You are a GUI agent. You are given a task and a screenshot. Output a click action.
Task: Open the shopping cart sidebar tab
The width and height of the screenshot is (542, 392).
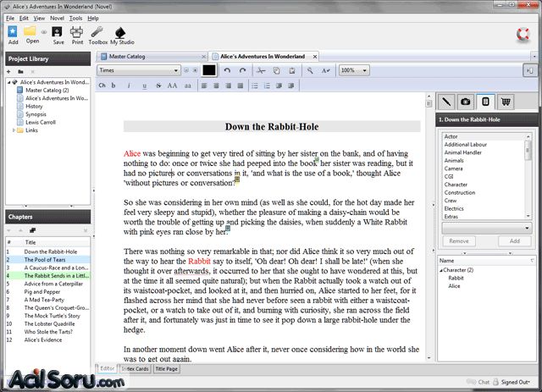(506, 102)
